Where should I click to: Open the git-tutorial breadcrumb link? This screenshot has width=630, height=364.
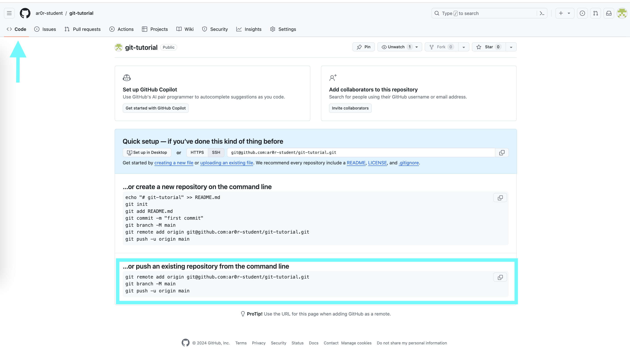click(x=81, y=13)
